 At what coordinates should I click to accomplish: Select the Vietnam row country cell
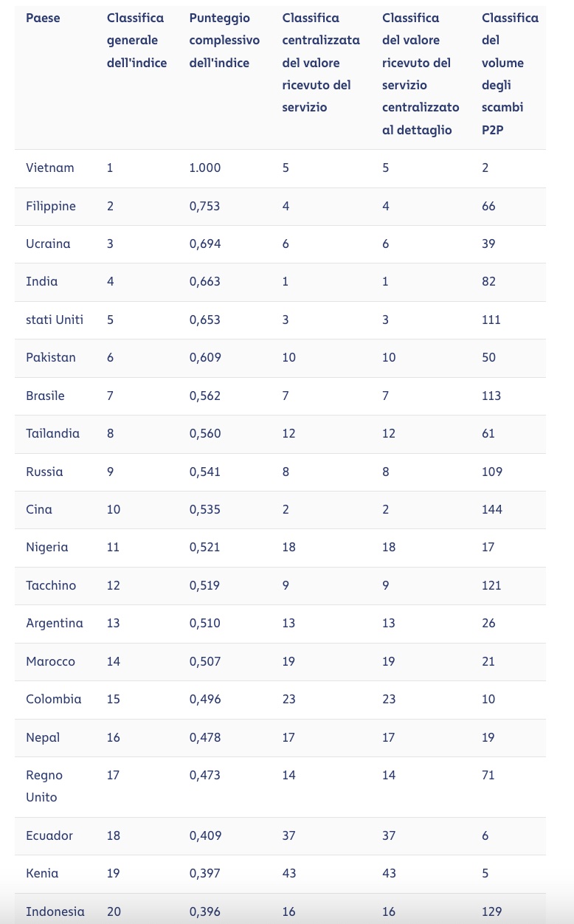coord(50,168)
